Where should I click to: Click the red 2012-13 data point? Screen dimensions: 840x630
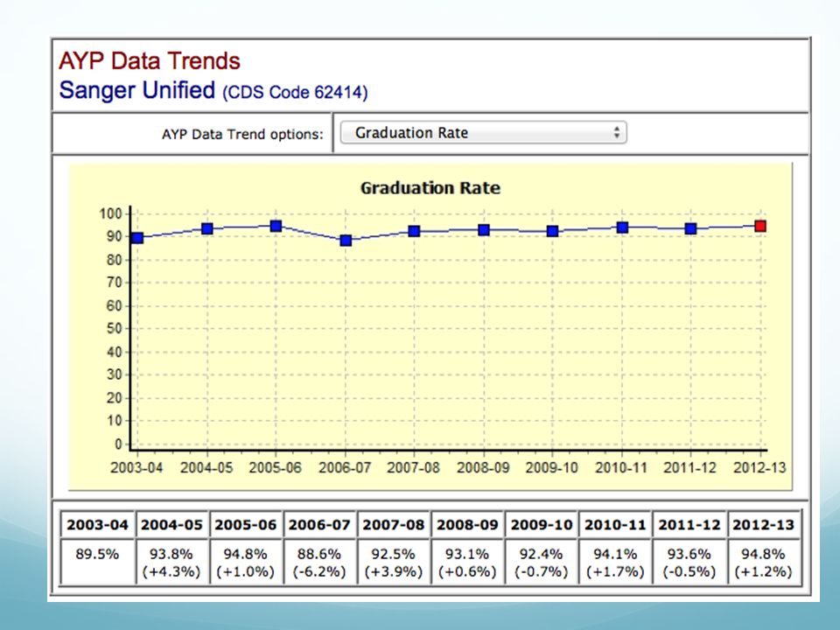tap(760, 226)
